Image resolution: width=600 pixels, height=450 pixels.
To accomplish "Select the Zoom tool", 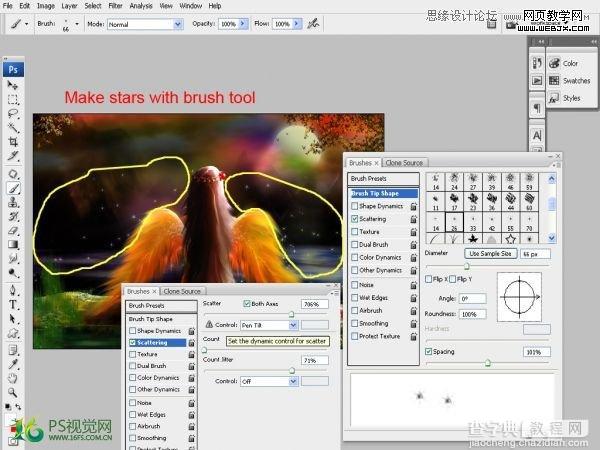I will click(x=13, y=392).
